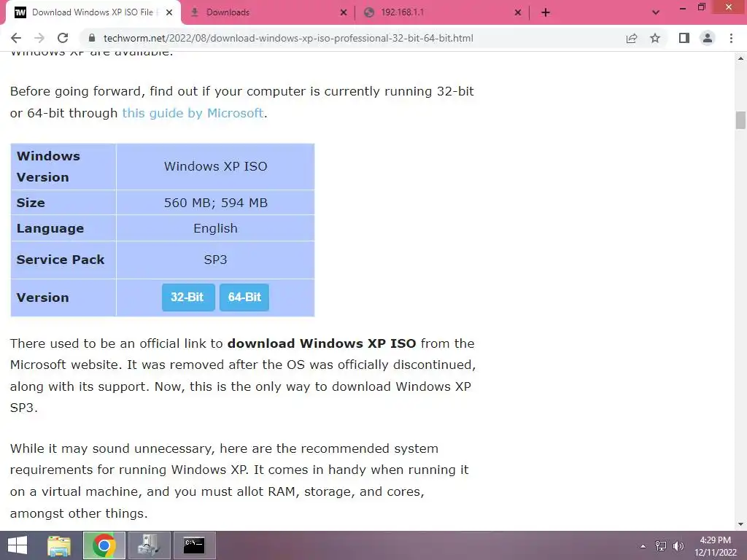The image size is (747, 560).
Task: Select the Download Windows XP ISO File tab
Action: click(x=93, y=12)
